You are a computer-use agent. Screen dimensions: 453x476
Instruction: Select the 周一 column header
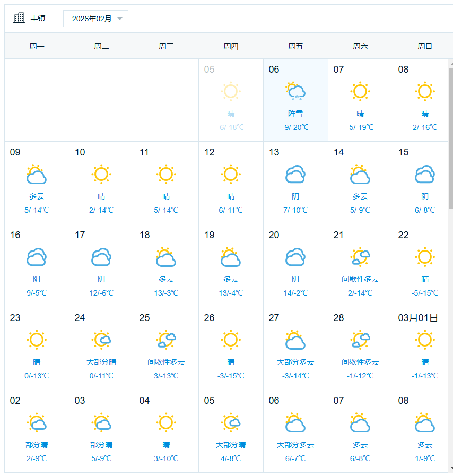[37, 46]
